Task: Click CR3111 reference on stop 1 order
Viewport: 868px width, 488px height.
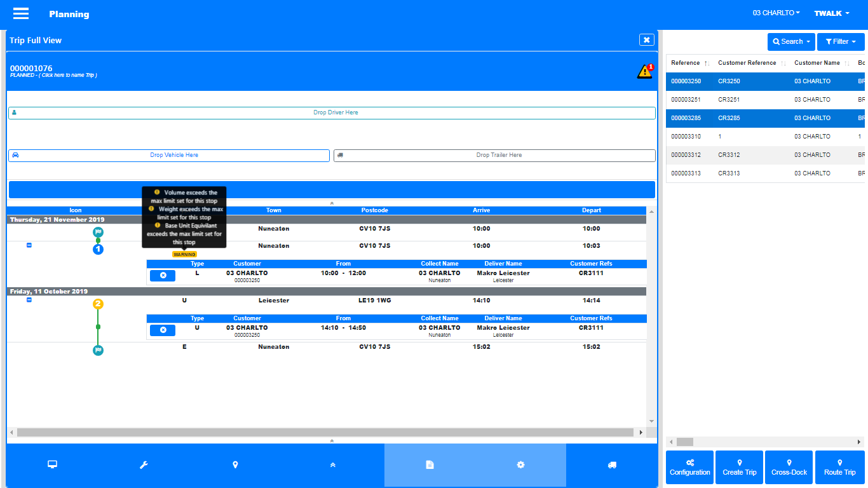Action: click(x=591, y=273)
